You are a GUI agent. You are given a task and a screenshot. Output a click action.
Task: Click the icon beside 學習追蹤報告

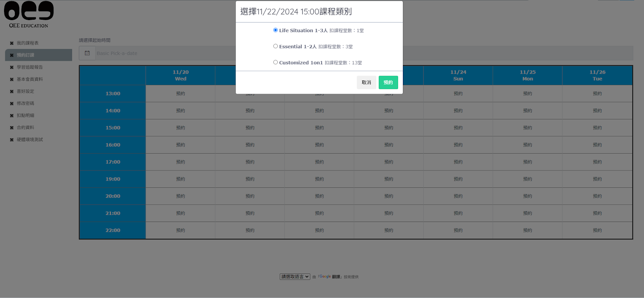12,67
